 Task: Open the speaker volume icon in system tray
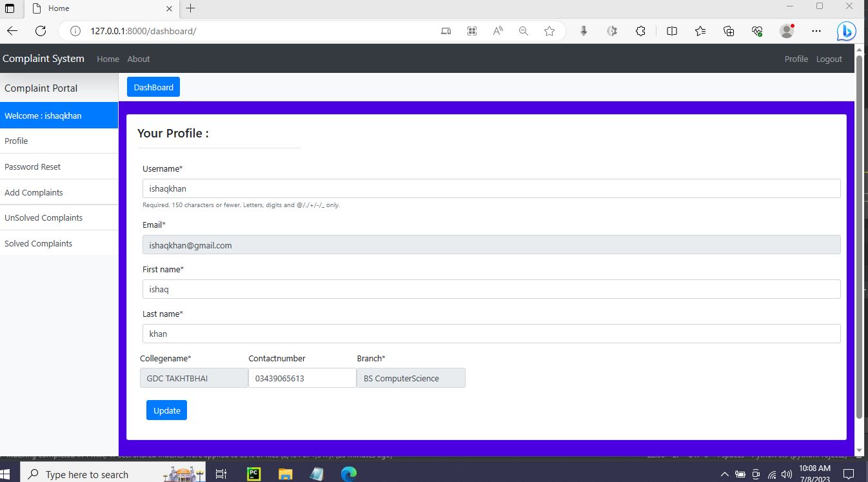[785, 474]
